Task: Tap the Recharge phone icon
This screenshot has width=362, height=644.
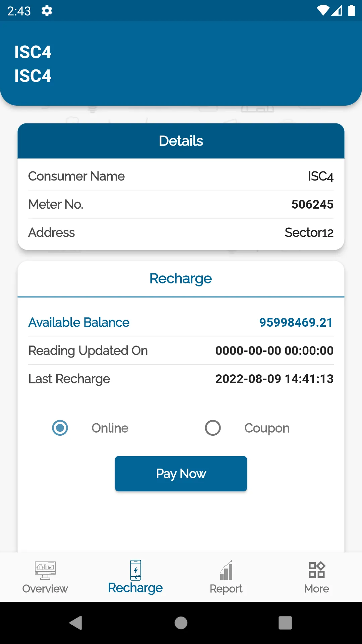Action: (136, 570)
